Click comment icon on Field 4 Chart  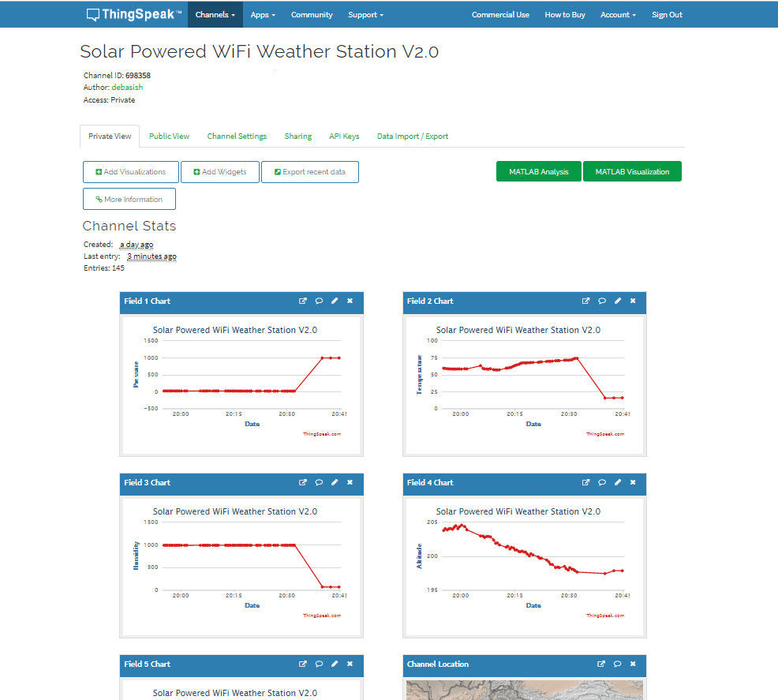click(x=602, y=482)
